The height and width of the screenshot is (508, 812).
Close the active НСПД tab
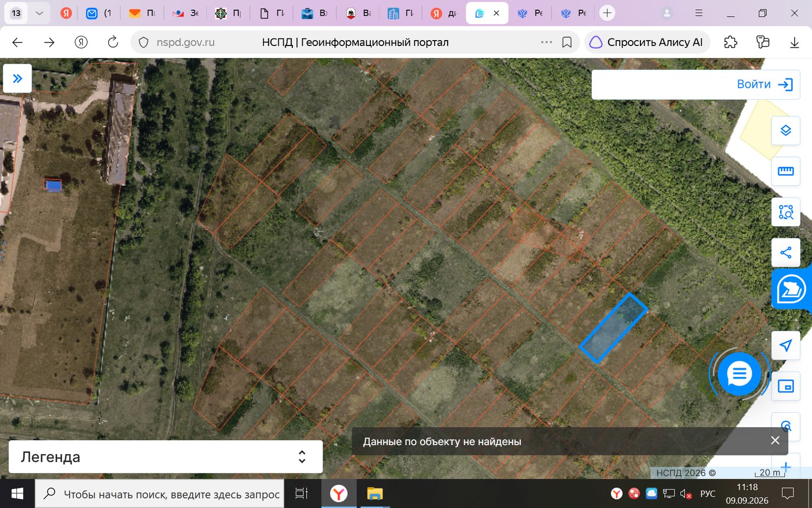pos(496,13)
